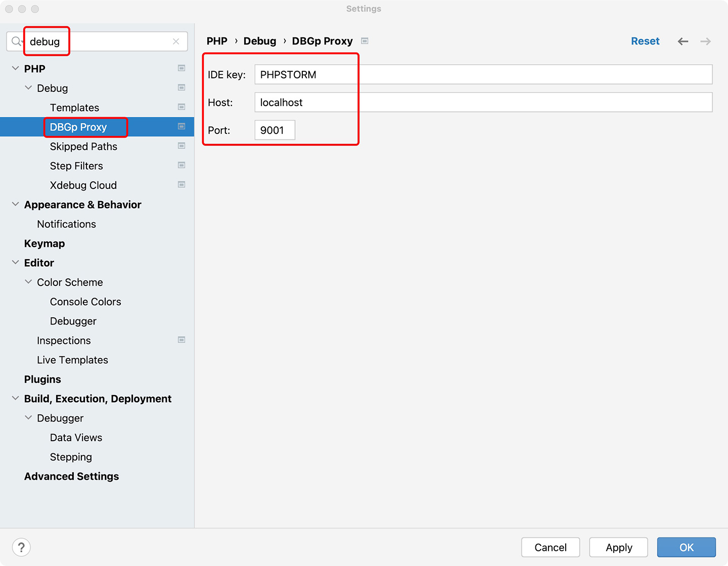The image size is (728, 566).
Task: Open Data Views settings
Action: [76, 438]
